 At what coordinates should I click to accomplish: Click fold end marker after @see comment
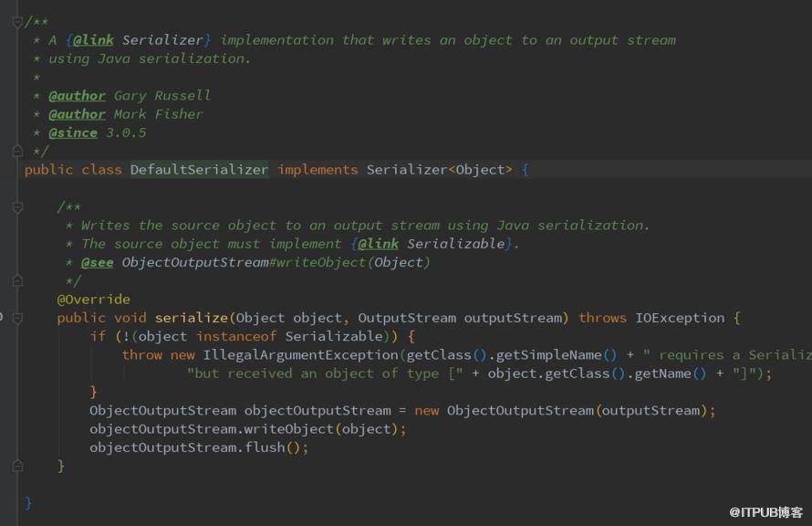pos(17,281)
